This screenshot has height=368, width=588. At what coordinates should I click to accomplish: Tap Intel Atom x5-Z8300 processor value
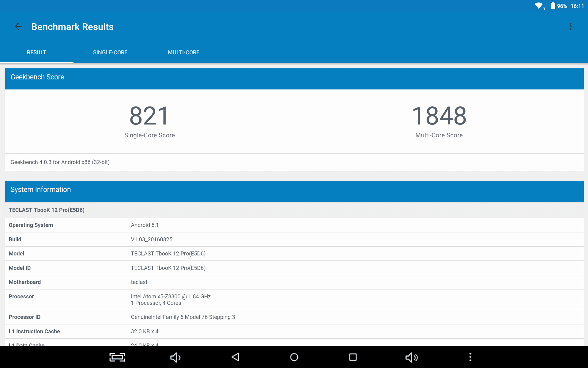[171, 297]
